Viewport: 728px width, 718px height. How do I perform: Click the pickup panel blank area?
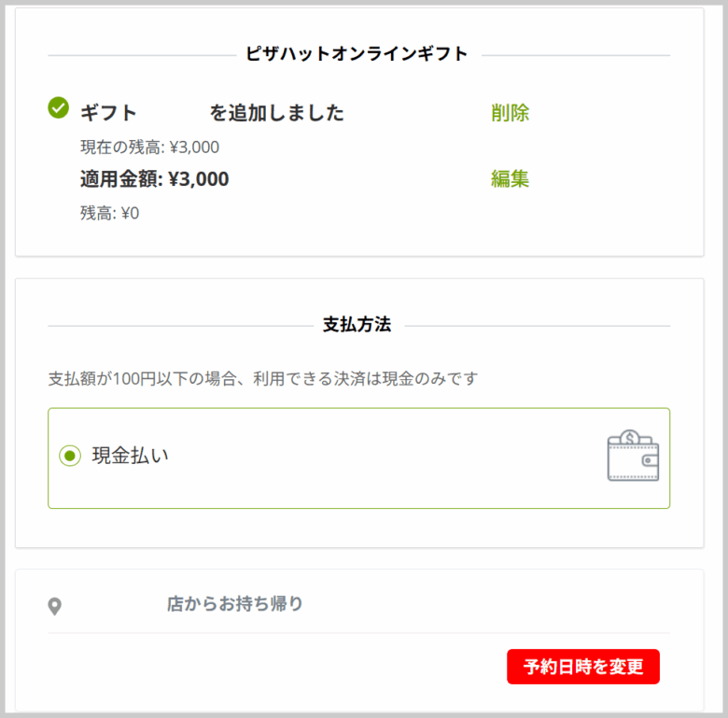[278, 669]
